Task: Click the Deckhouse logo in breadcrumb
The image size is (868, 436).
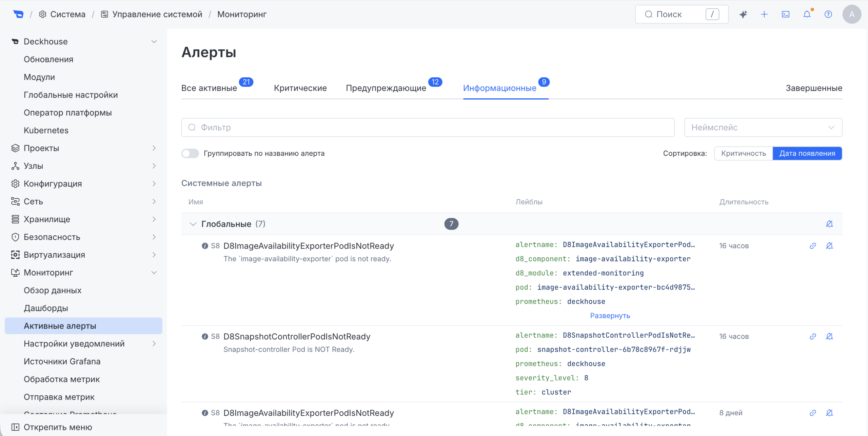Action: [x=18, y=14]
